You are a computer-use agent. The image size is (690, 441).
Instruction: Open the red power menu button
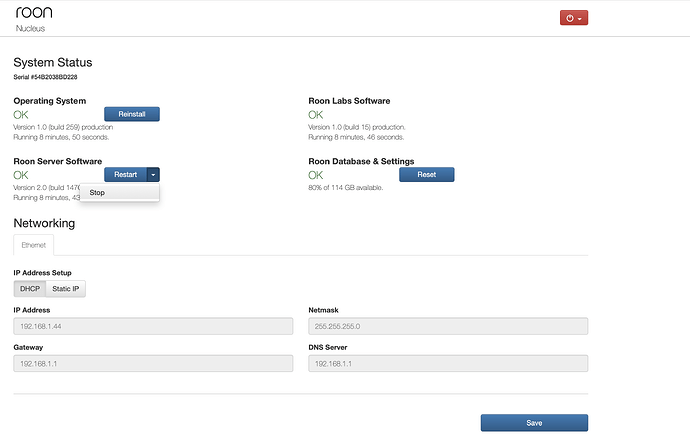(573, 18)
